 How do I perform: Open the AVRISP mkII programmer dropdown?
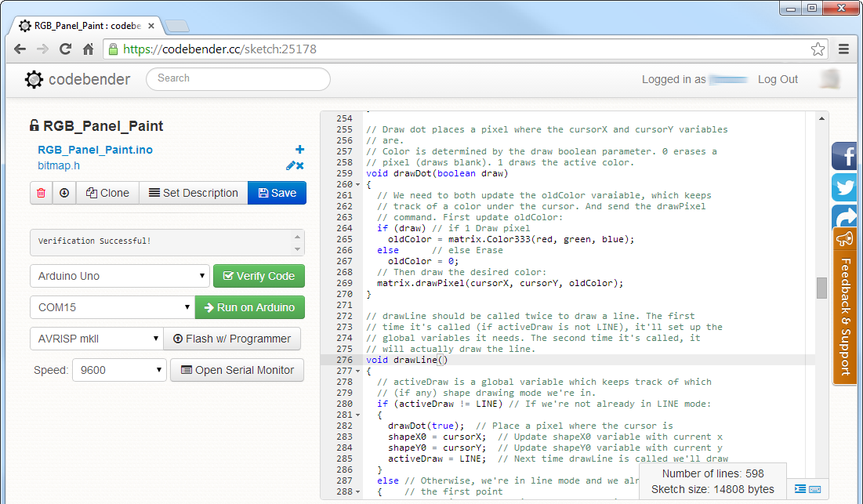coord(96,339)
